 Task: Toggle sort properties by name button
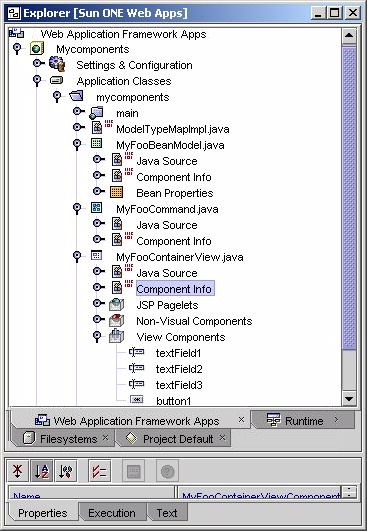click(x=42, y=470)
